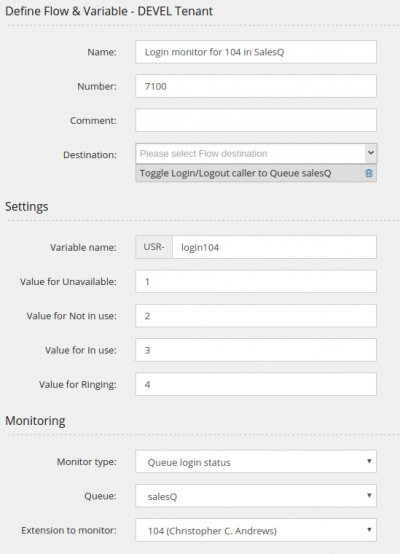Click the Monitoring section heading
Image resolution: width=400 pixels, height=554 pixels.
(x=35, y=420)
